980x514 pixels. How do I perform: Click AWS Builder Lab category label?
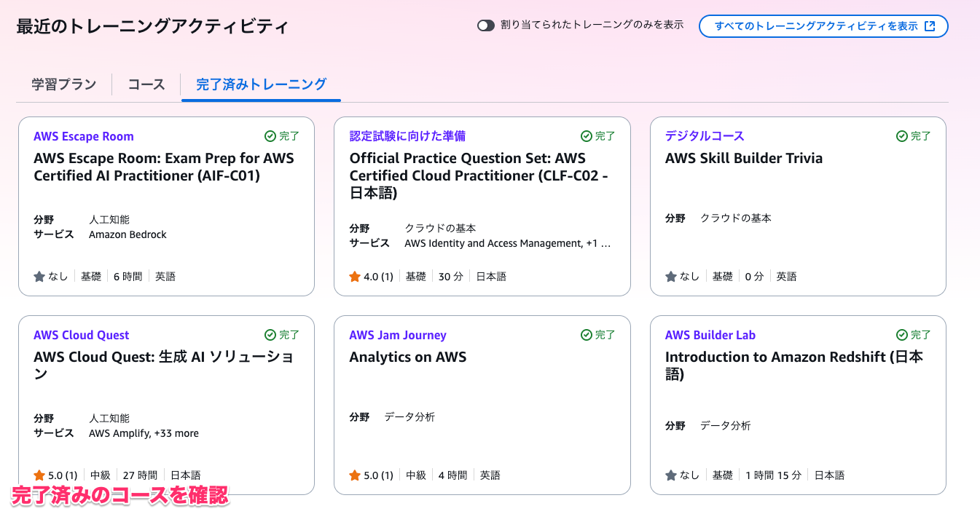point(710,335)
